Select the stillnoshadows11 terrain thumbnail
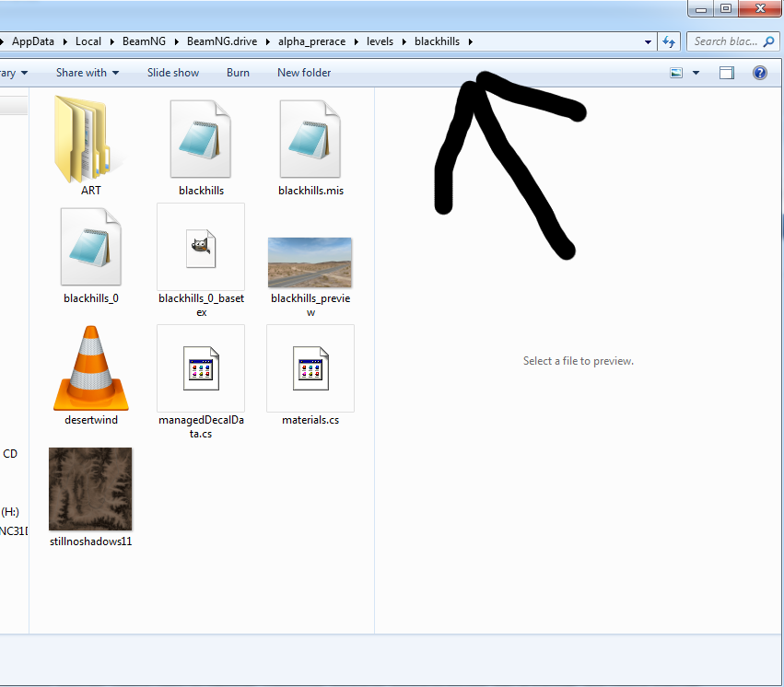Screen dimensions: 784x687 pyautogui.click(x=90, y=489)
